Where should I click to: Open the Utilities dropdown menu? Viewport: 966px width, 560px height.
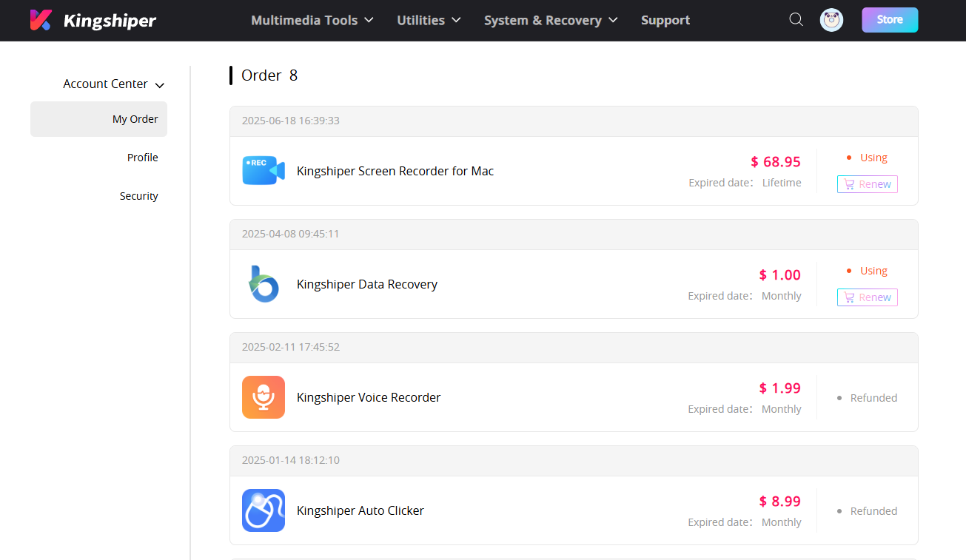[x=429, y=20]
